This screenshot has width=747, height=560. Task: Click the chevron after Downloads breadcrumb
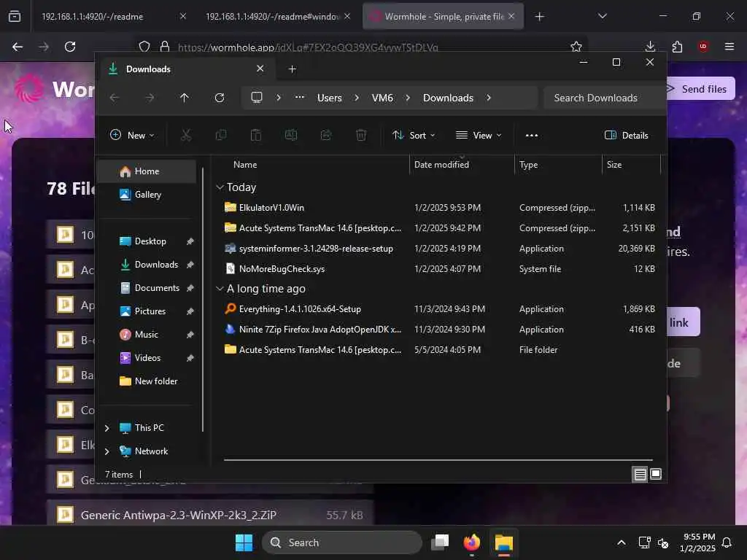(x=489, y=98)
